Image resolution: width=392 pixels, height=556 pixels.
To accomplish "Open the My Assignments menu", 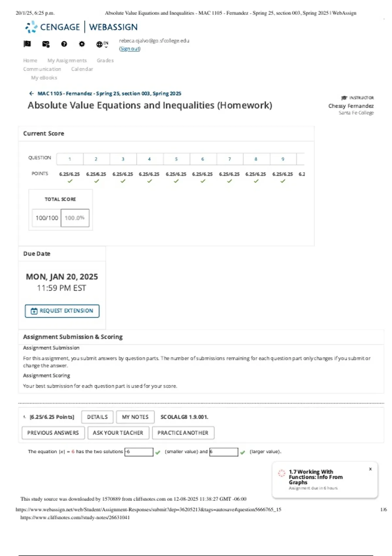I will tap(67, 61).
